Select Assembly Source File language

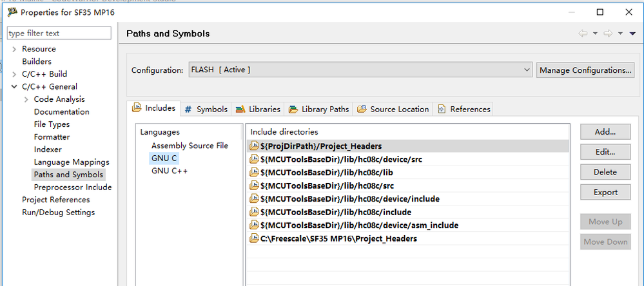pos(190,146)
